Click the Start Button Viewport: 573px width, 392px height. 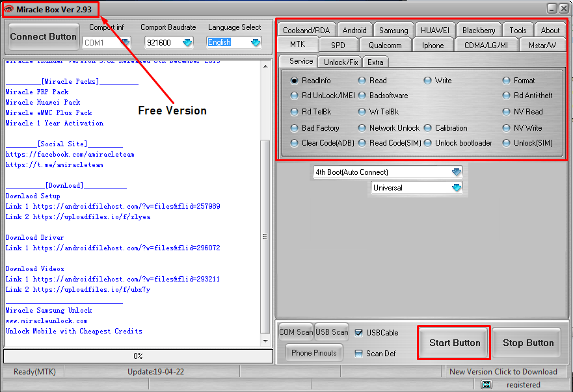[x=455, y=343]
